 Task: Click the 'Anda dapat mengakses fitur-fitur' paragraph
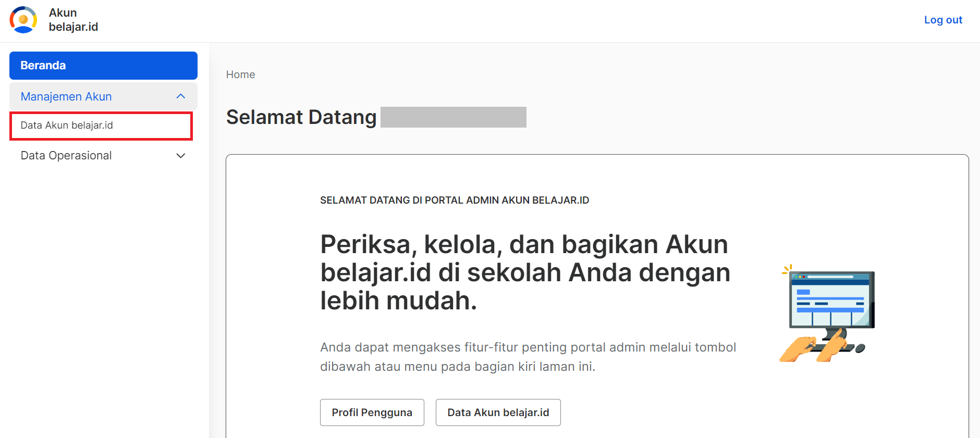point(528,357)
